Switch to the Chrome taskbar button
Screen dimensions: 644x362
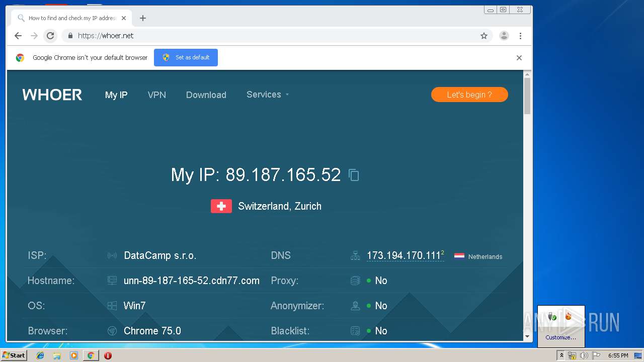coord(91,355)
